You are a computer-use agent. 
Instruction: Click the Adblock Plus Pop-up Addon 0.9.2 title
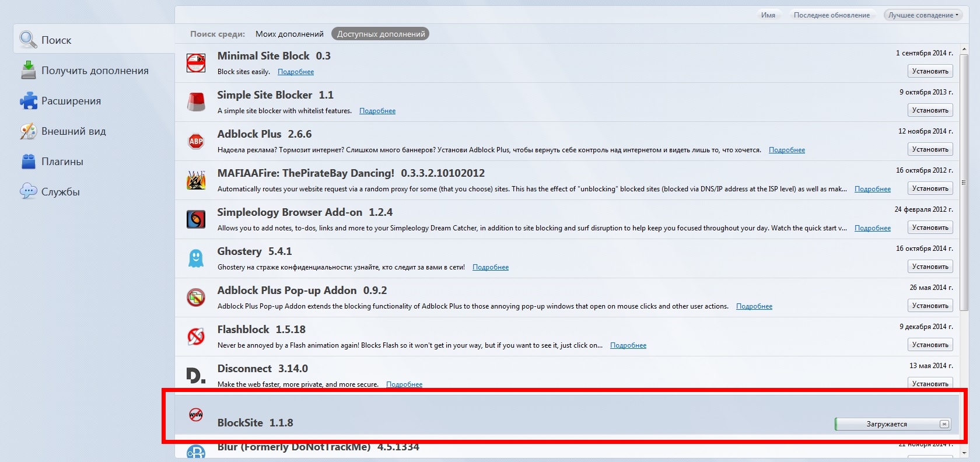click(x=302, y=290)
